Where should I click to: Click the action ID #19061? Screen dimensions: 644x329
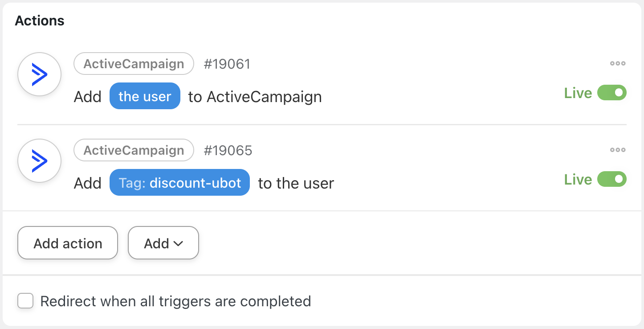tap(227, 64)
